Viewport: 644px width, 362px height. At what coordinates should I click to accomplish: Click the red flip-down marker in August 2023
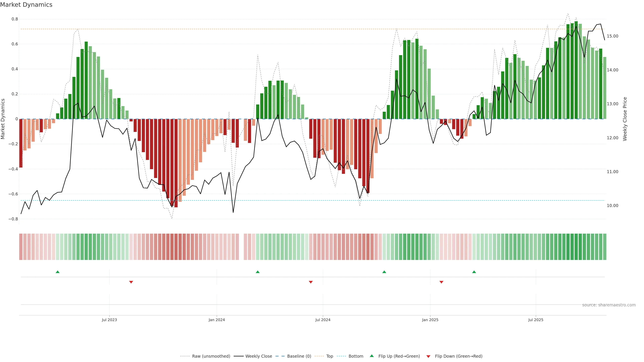(x=131, y=282)
